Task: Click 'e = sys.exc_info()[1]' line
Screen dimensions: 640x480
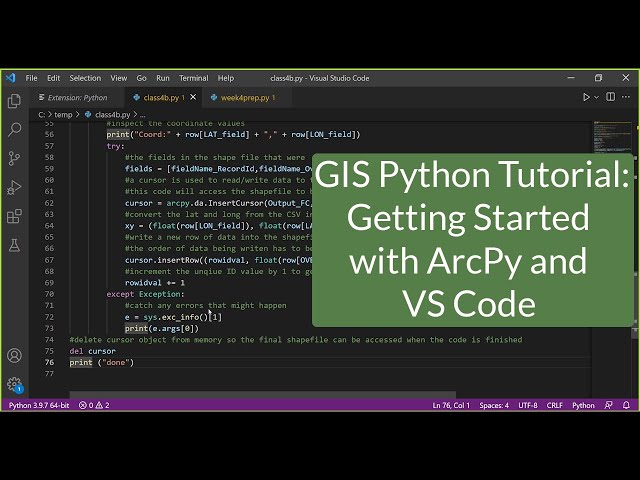Action: tap(173, 317)
